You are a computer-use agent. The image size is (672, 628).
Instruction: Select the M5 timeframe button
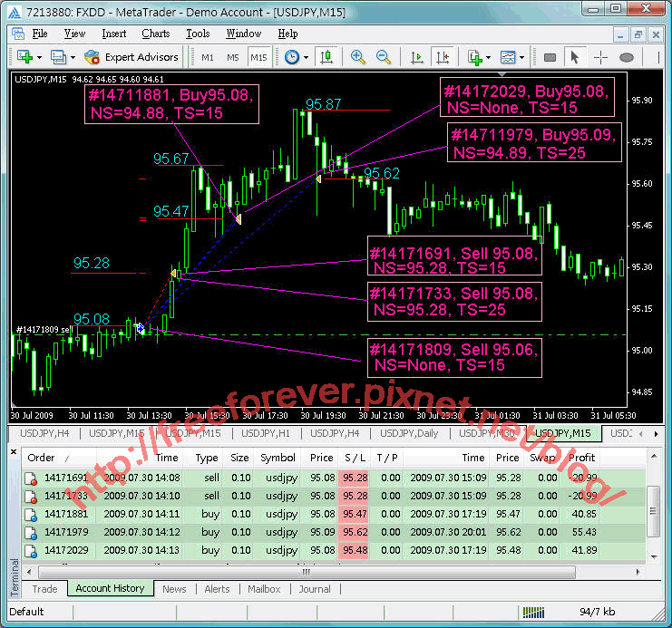tap(233, 57)
